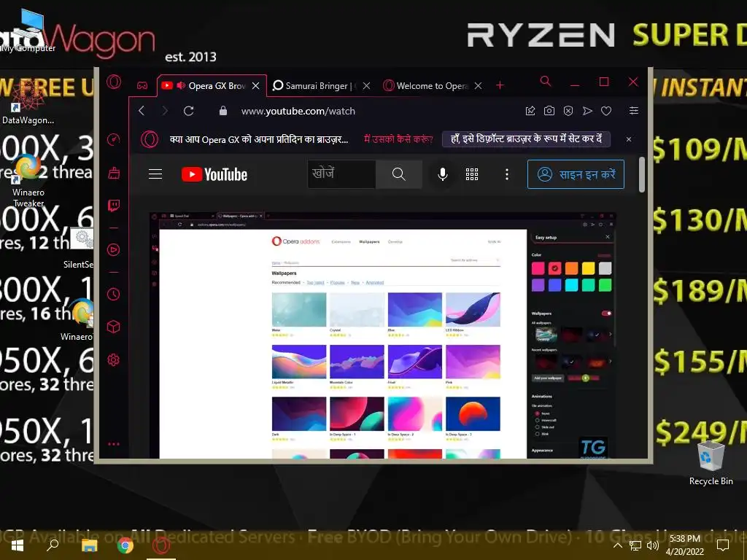This screenshot has width=747, height=560.
Task: Submit search with YouTube magnifier button
Action: point(399,174)
